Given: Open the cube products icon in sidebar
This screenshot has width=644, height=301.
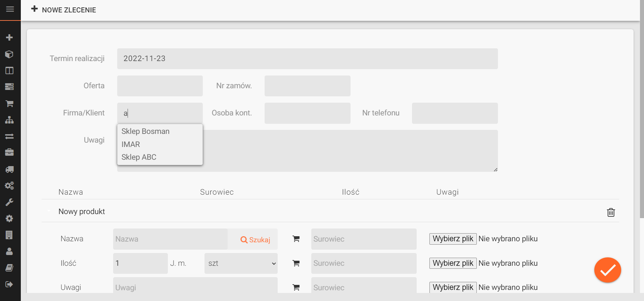Looking at the screenshot, I should (x=9, y=54).
